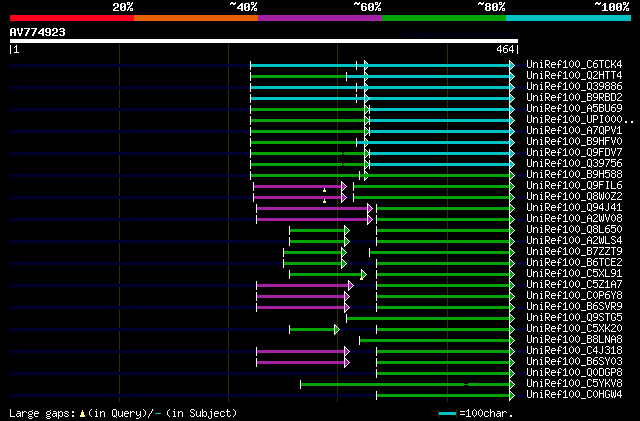
Task: Select the UniRef100_B8LNA8 label
Action: point(574,340)
